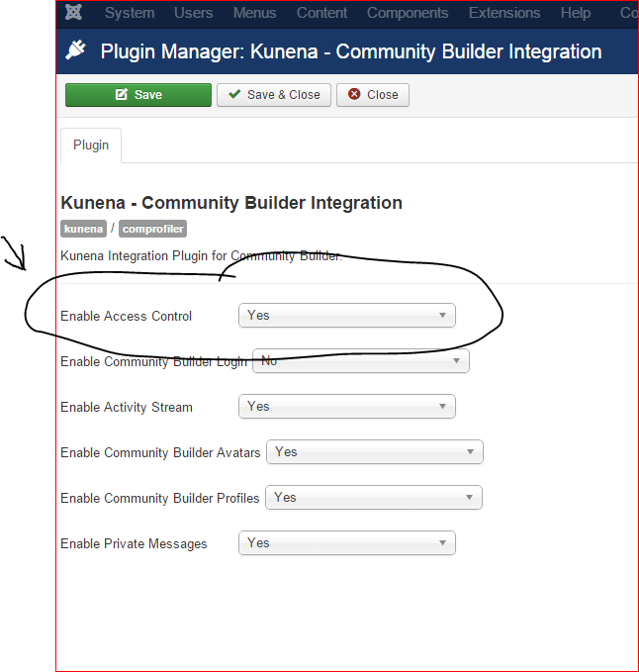Open the Menus menu
639x672 pixels.
coord(254,13)
